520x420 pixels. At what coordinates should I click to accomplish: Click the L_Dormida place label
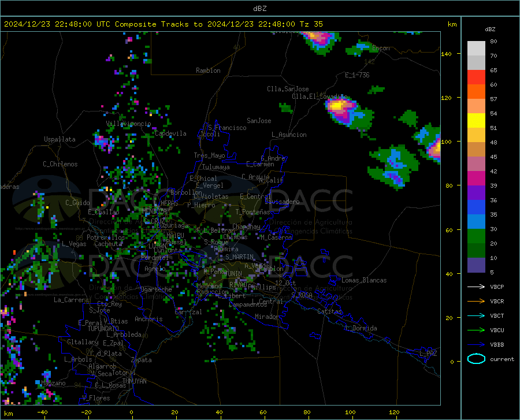click(361, 328)
